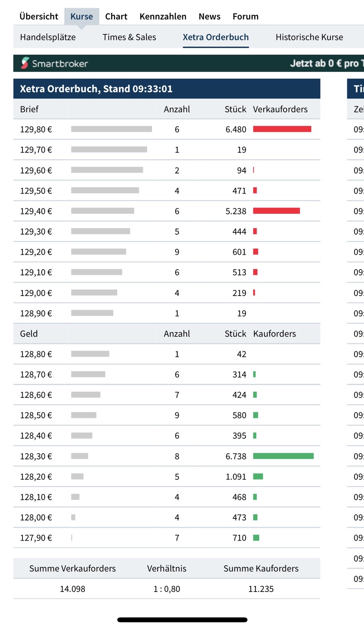This screenshot has height=630, width=364.
Task: Open the News tab
Action: [x=209, y=17]
